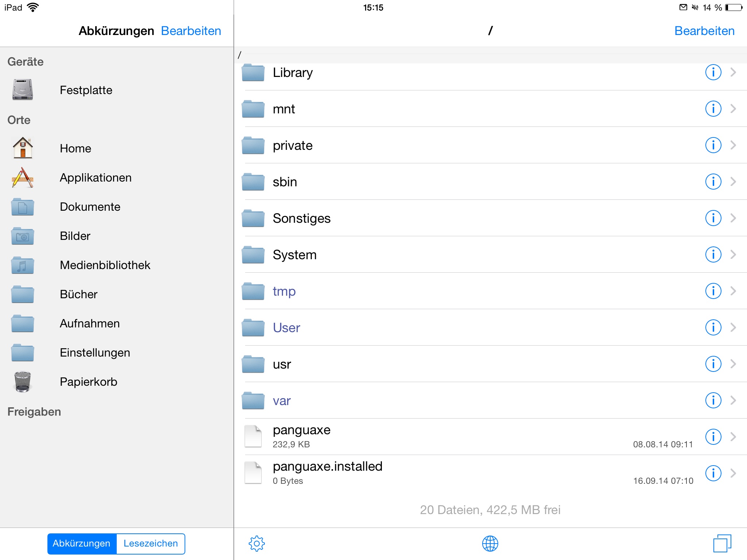Switch to the Abkürzungen segment
The width and height of the screenshot is (747, 560).
[82, 544]
